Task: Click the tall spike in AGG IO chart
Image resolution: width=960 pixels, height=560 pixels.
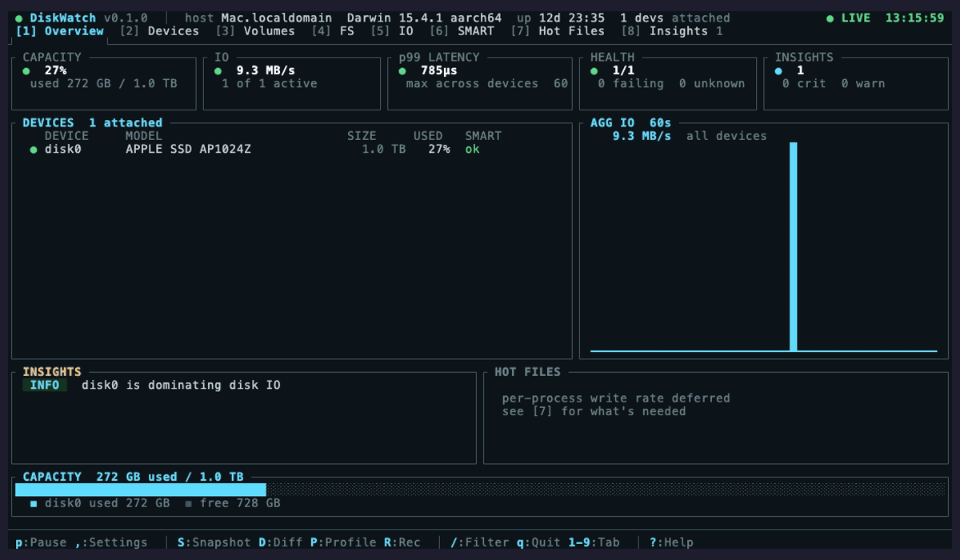Action: [x=794, y=246]
